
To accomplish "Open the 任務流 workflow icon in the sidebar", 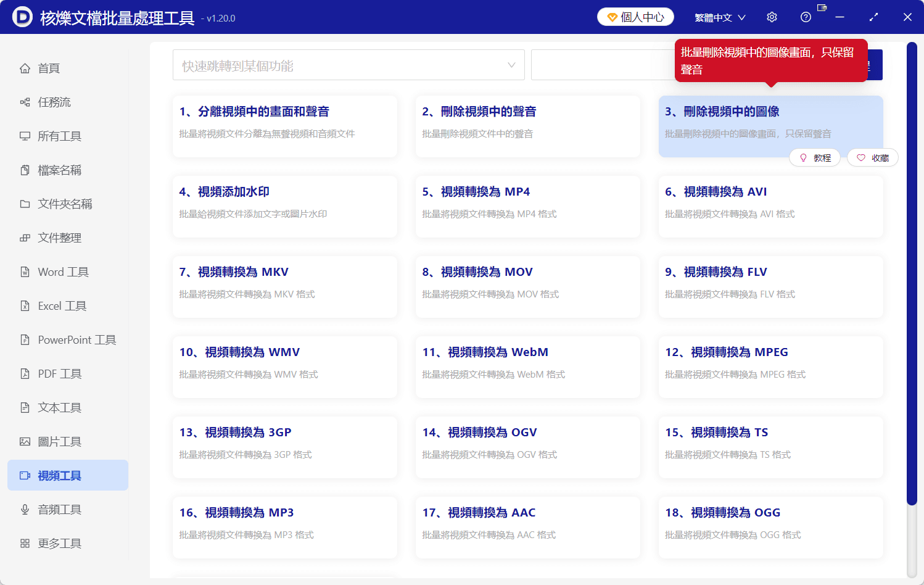I will click(25, 102).
